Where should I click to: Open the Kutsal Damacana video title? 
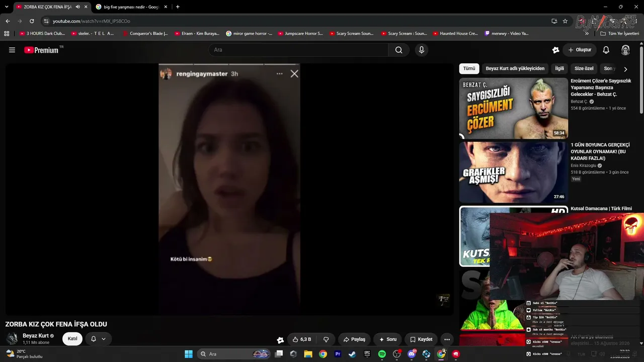click(601, 209)
